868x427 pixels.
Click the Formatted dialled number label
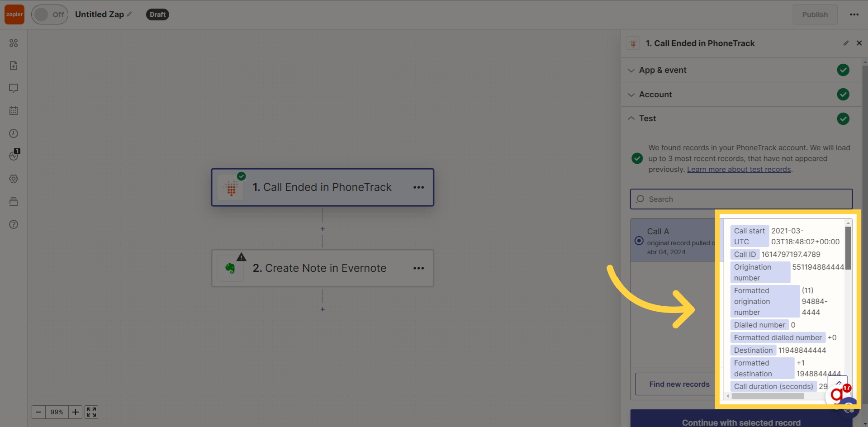pyautogui.click(x=778, y=337)
